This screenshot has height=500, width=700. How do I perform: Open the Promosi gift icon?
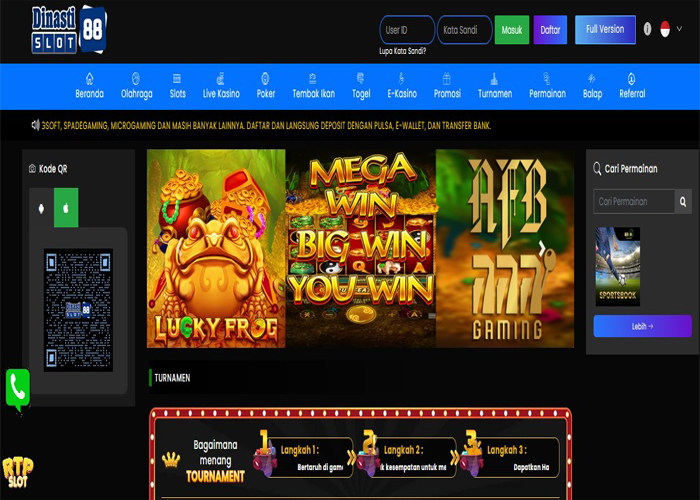tap(447, 79)
